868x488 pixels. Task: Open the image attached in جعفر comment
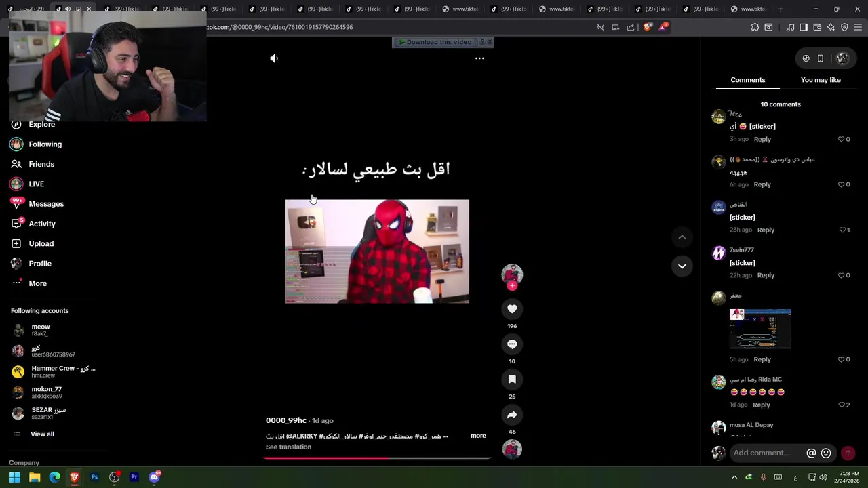760,329
